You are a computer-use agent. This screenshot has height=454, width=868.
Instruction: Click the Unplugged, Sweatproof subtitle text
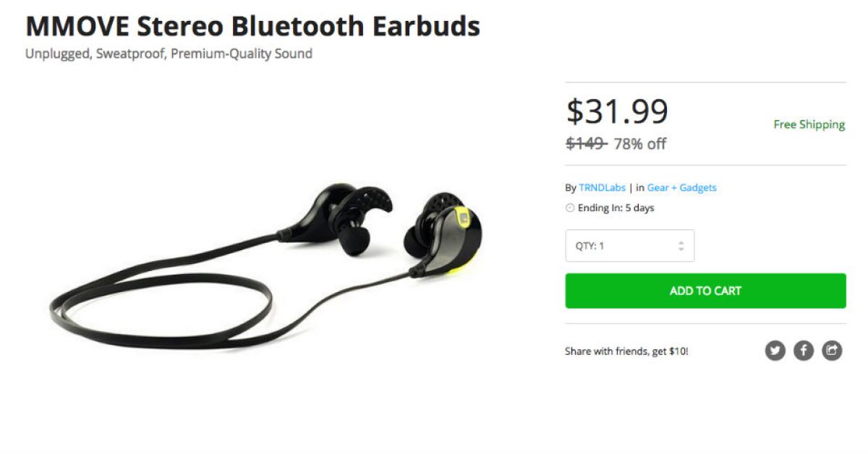tap(169, 53)
